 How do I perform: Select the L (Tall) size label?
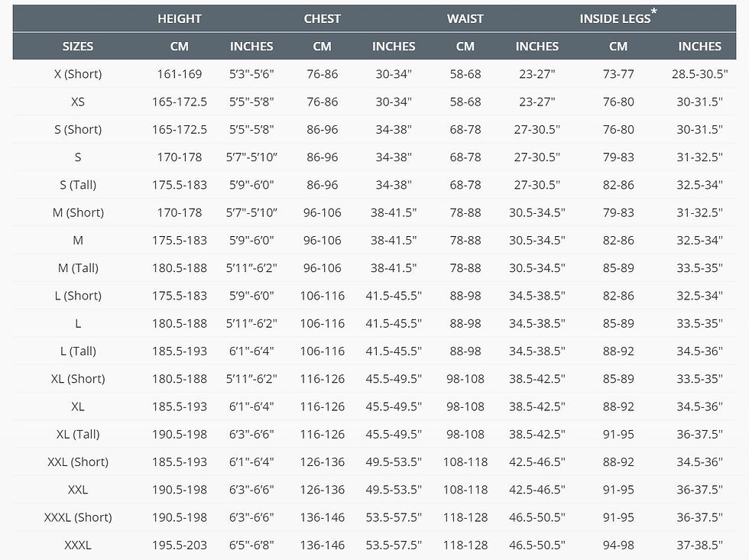pos(78,351)
